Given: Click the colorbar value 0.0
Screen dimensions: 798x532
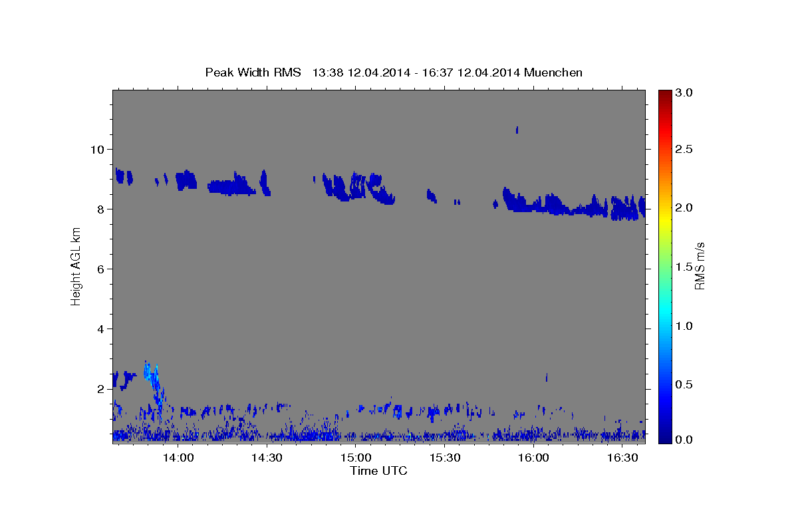Looking at the screenshot, I should tap(686, 440).
